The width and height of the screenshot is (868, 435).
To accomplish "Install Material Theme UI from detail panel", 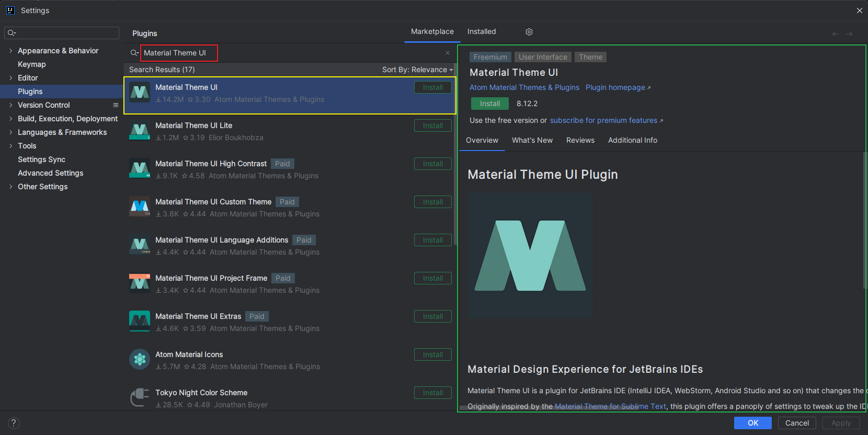I will [x=490, y=104].
